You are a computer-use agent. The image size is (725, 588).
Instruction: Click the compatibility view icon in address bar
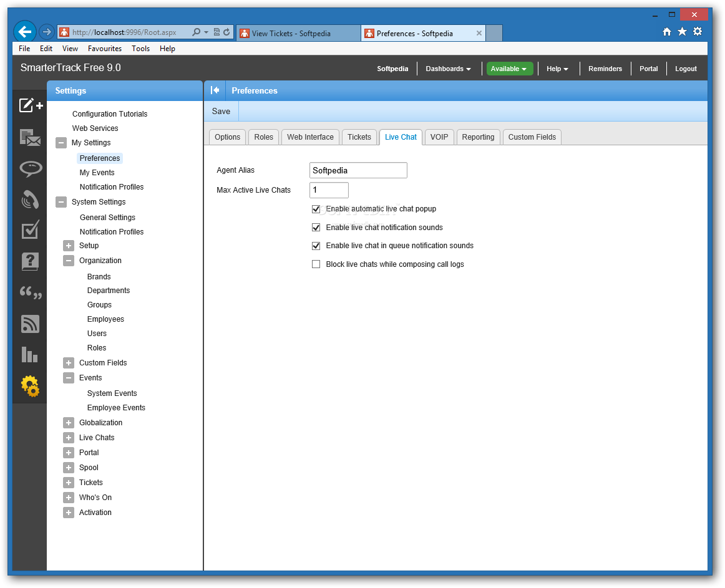coord(217,32)
